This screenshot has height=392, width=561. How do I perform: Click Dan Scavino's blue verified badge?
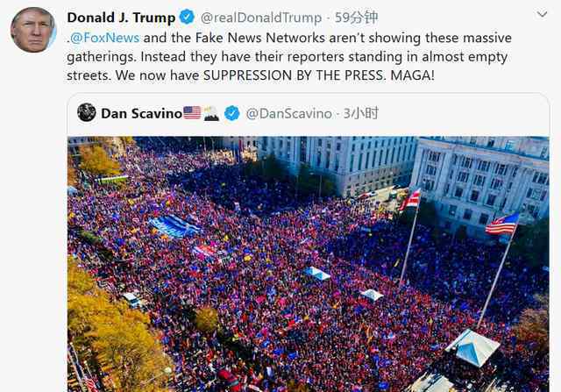(231, 113)
